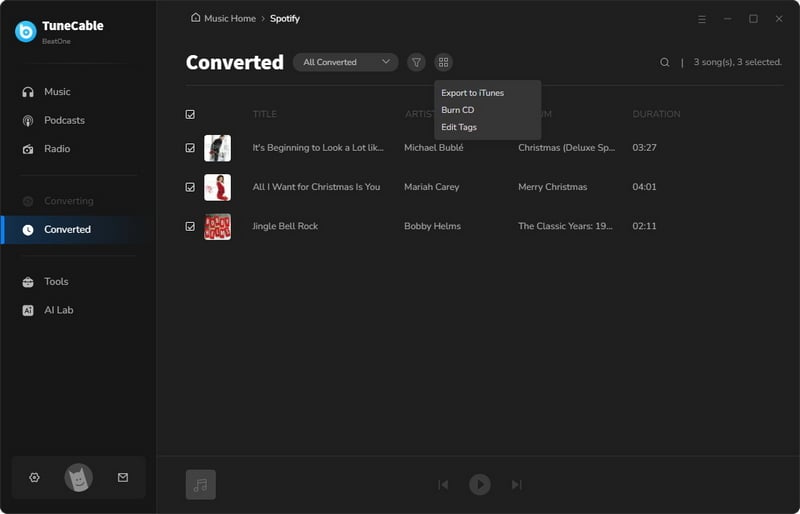
Task: Click the Merry Christmas album cover thumbnail
Action: 217,187
